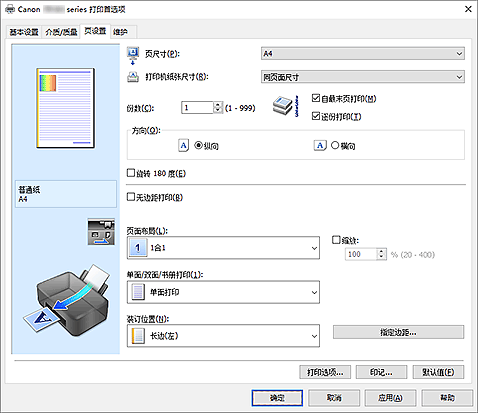Viewport: 478px width, 413px height.
Task: Open the Page Layout dropdown showing 1合1
Action: click(223, 248)
